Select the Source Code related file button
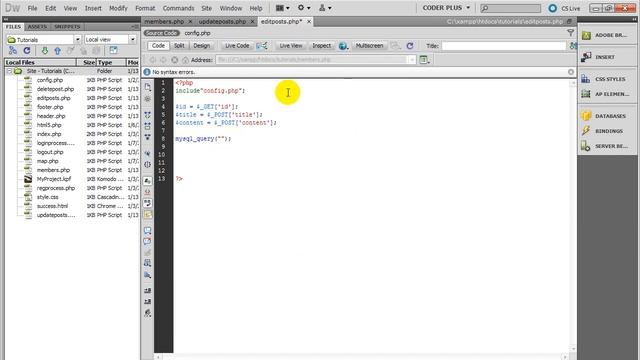 [x=162, y=33]
